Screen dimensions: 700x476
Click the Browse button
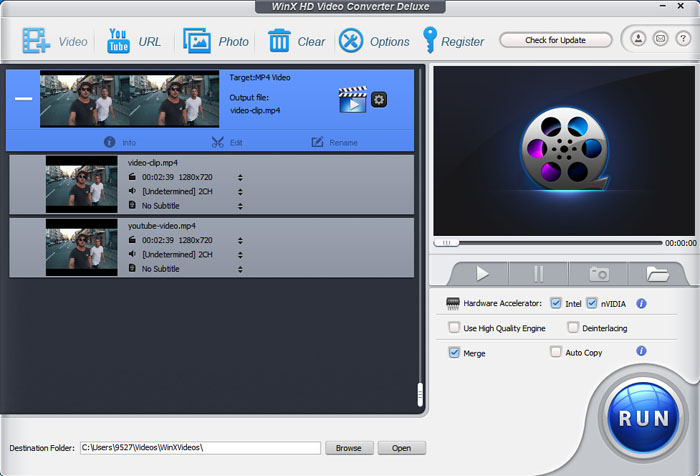click(x=349, y=448)
